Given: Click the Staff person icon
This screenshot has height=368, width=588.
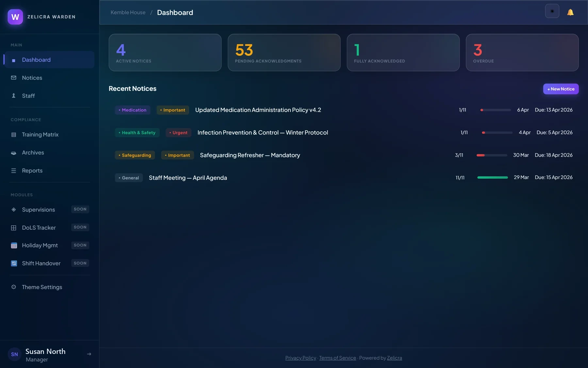Looking at the screenshot, I should click(14, 96).
